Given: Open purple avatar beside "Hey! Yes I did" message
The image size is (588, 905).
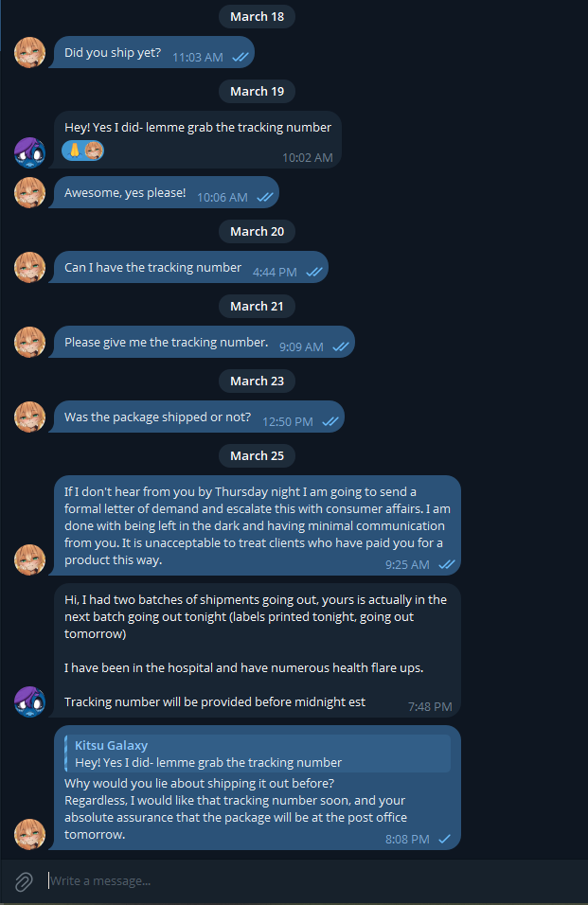Looking at the screenshot, I should pos(29,153).
